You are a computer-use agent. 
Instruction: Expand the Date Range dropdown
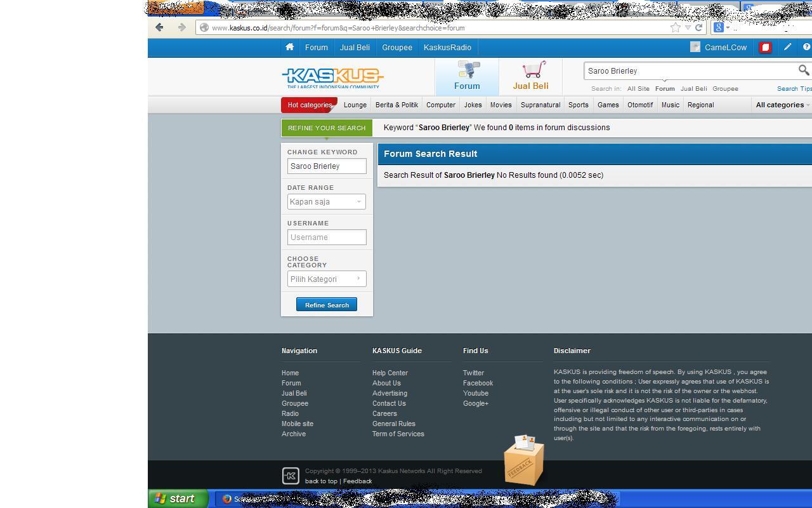327,202
